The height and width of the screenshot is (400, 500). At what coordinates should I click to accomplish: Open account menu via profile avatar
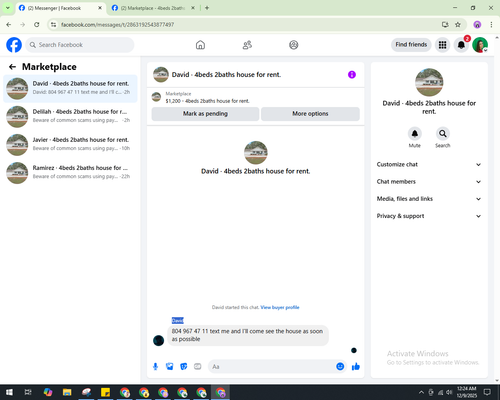point(480,45)
